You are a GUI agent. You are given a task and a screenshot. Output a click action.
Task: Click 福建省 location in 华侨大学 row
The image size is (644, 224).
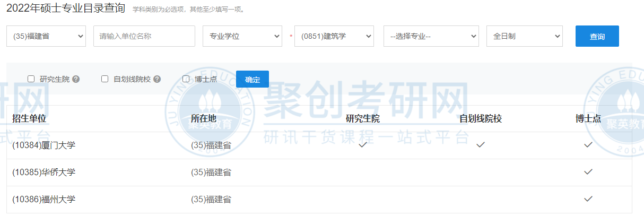tap(211, 172)
